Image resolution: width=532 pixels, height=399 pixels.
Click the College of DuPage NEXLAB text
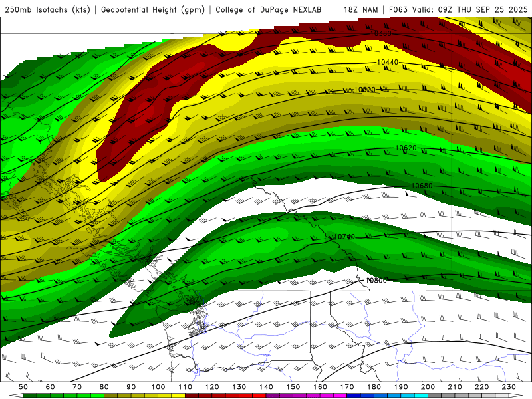point(268,9)
